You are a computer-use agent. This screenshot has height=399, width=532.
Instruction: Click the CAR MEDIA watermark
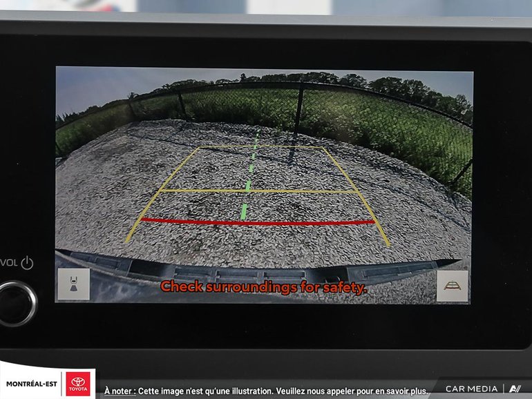point(471,389)
